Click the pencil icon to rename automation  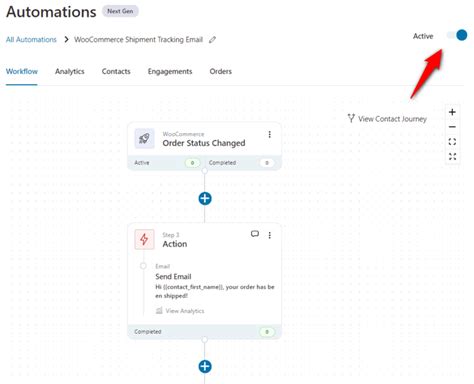[212, 40]
